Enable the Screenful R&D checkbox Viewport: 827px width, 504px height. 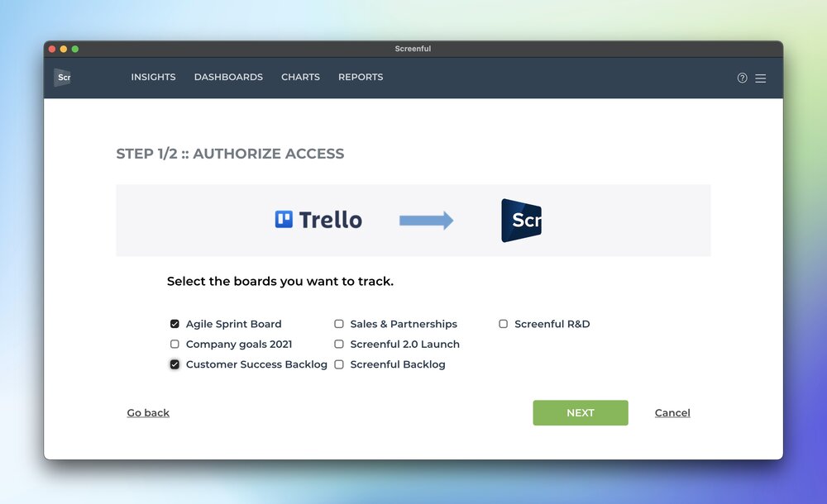click(x=503, y=324)
